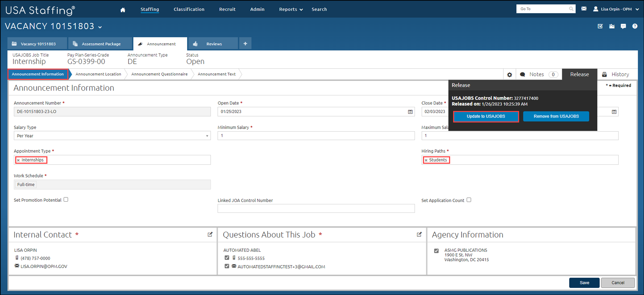Open the Reports dropdown menu

[x=291, y=9]
